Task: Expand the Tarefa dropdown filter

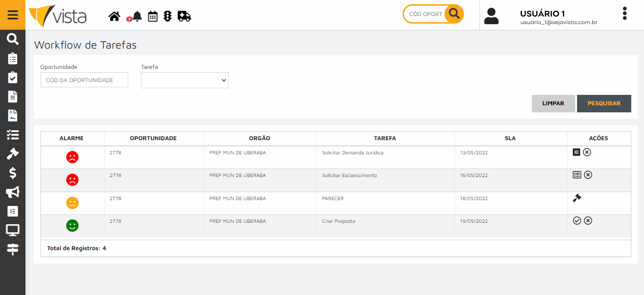Action: [185, 80]
